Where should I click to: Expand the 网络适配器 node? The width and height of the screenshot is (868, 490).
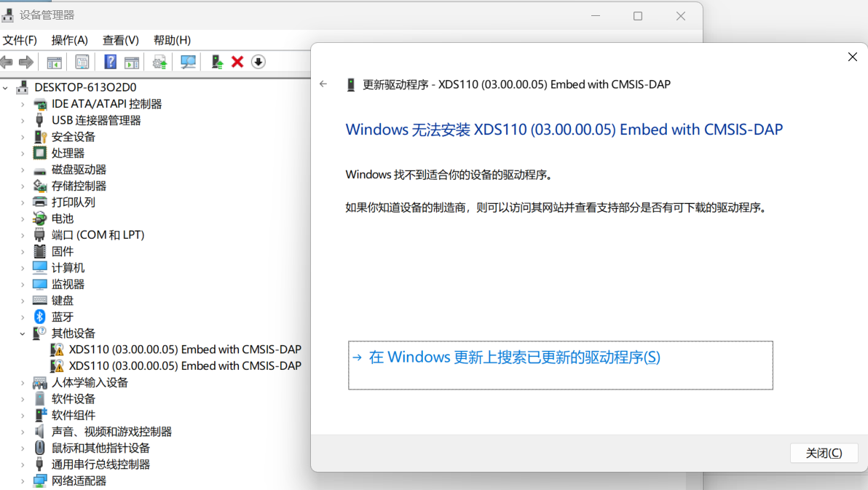click(23, 481)
